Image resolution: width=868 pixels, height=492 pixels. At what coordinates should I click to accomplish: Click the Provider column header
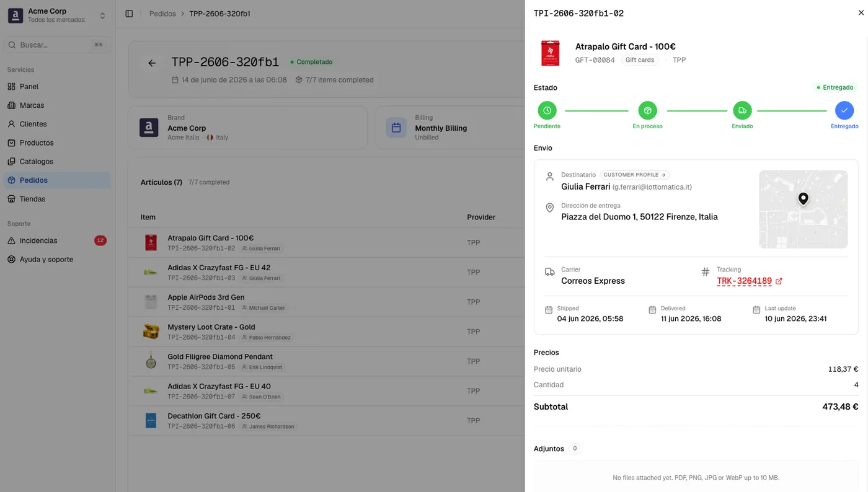point(481,217)
